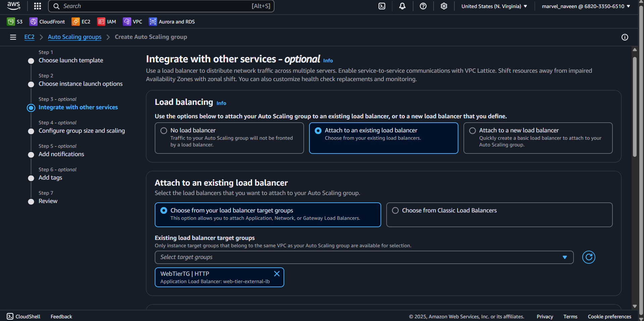Screen dimensions: 644x321
Task: Open Info link beside Load balancing
Action: point(221,103)
